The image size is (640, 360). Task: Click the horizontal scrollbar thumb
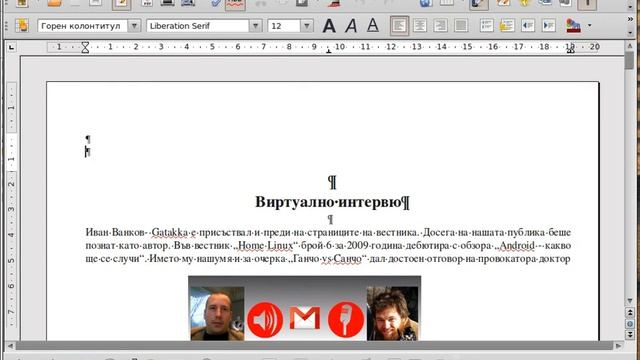(x=314, y=346)
